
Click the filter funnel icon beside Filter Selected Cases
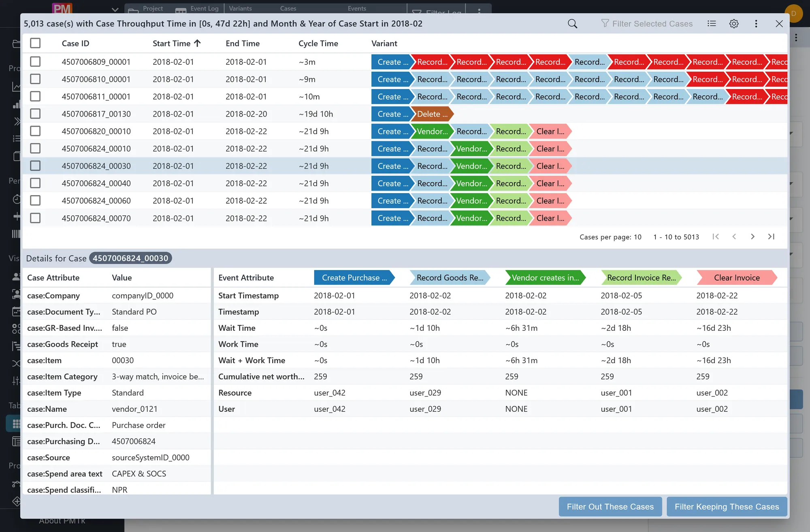(x=605, y=23)
